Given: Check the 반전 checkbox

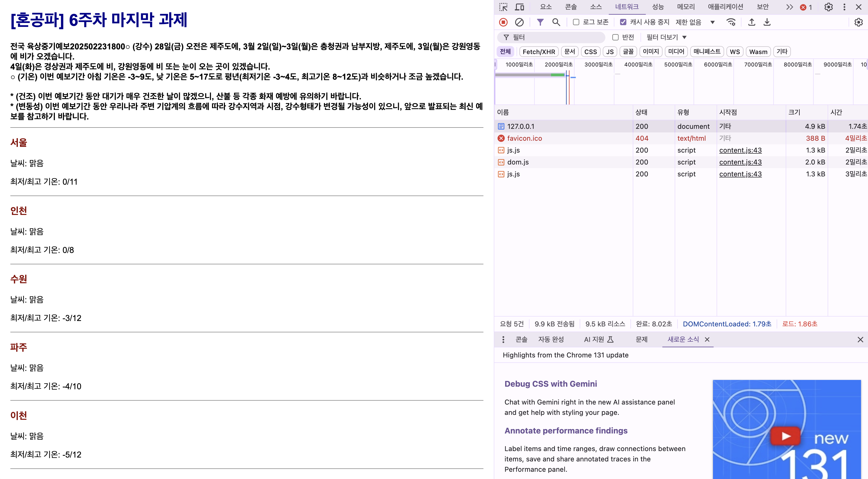Looking at the screenshot, I should [x=615, y=38].
